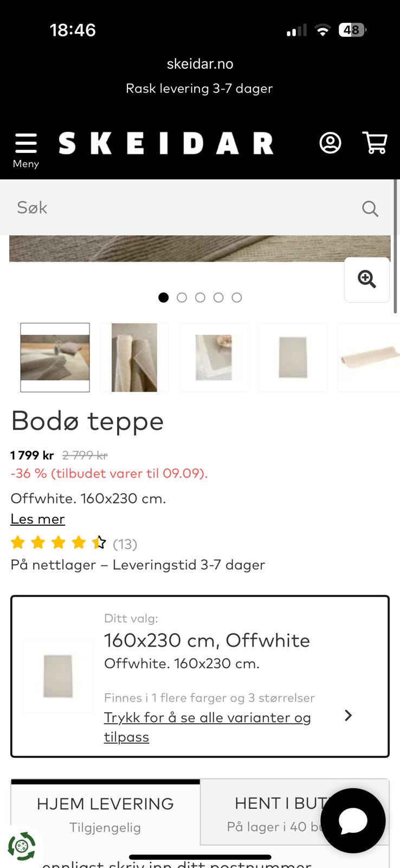Tap the search magnifier icon
Screen dimensions: 400x868
click(370, 208)
